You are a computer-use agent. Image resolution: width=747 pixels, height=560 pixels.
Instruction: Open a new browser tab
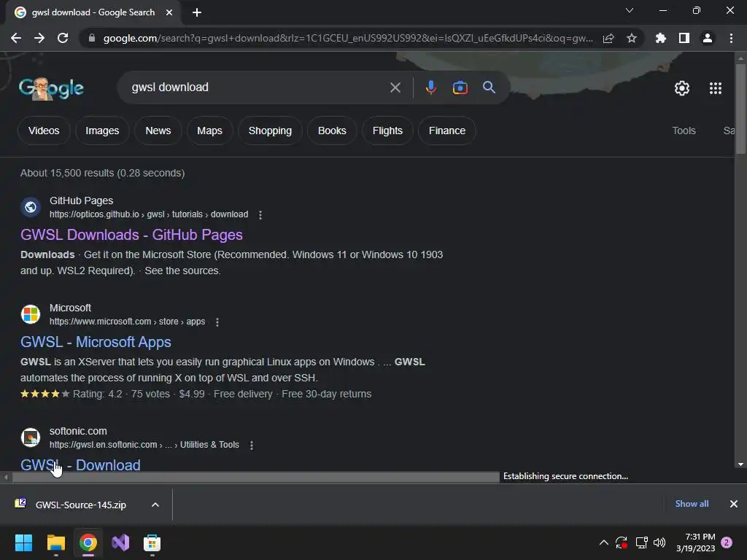(197, 12)
